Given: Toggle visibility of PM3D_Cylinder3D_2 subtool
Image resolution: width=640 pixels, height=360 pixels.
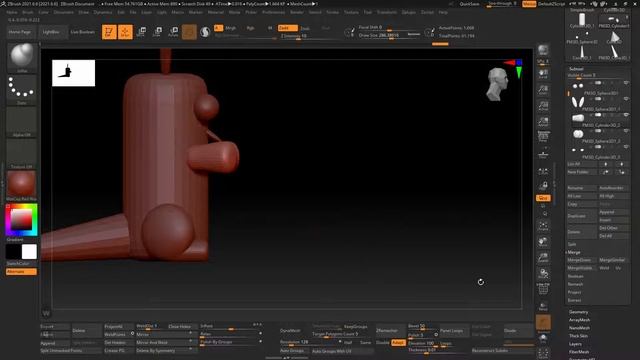Looking at the screenshot, I should [x=626, y=115].
